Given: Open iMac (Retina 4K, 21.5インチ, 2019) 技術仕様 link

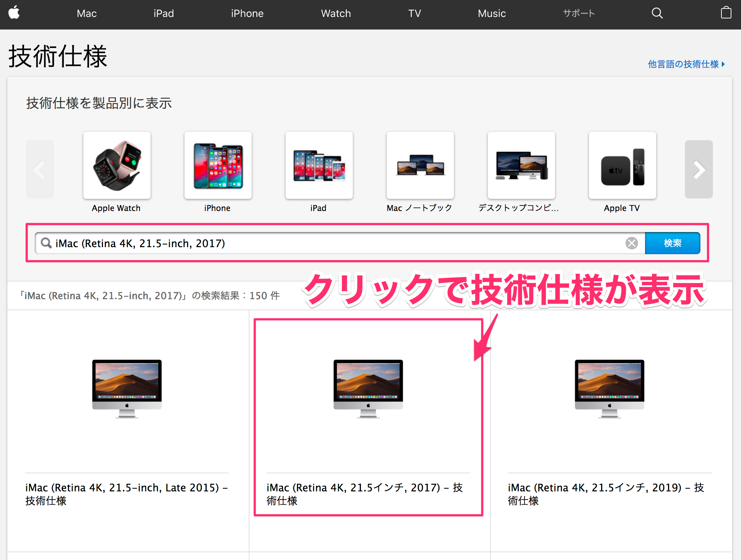Looking at the screenshot, I should pos(606,494).
